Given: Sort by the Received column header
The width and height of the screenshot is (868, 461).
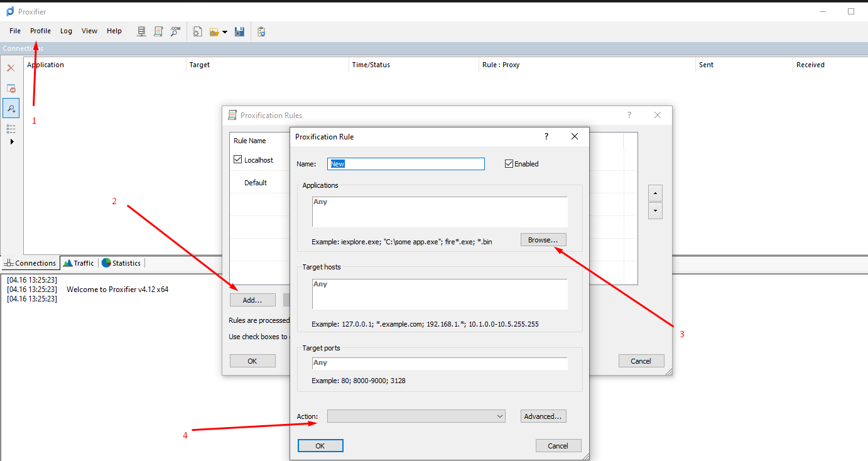Looking at the screenshot, I should point(830,65).
